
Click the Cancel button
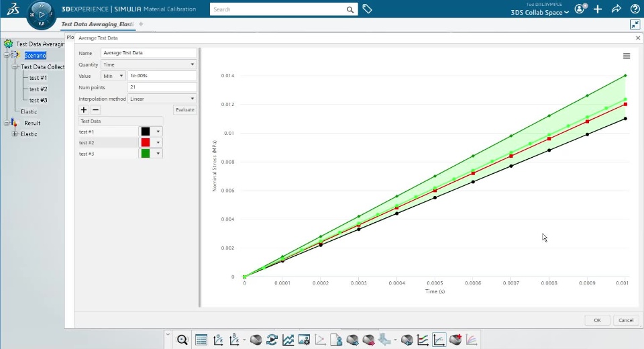[x=626, y=320]
